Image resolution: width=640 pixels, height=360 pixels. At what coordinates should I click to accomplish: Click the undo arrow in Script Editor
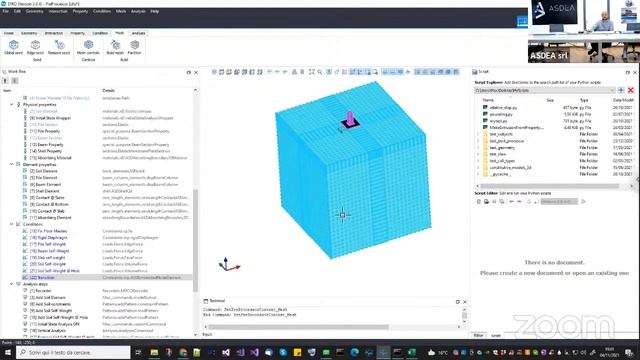[x=511, y=201]
